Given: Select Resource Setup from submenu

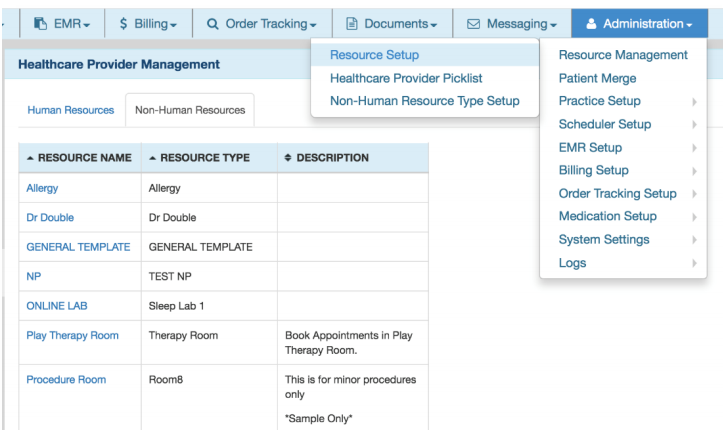Looking at the screenshot, I should (x=374, y=55).
